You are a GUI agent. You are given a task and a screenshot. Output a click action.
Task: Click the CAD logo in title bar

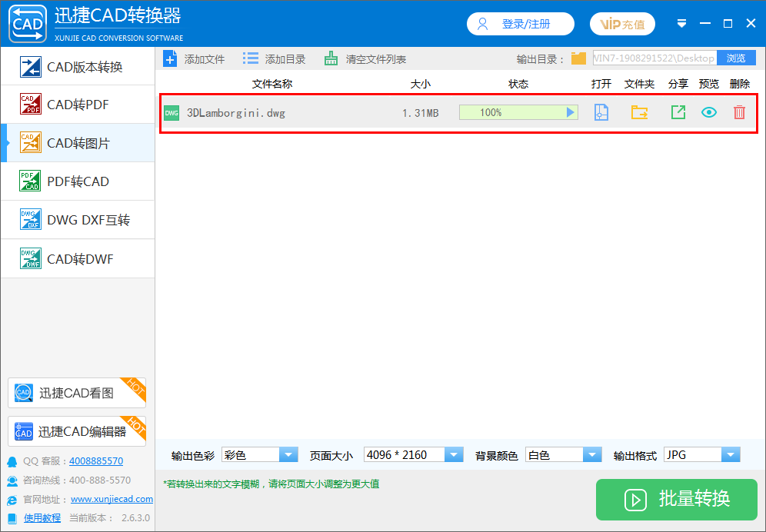28,24
